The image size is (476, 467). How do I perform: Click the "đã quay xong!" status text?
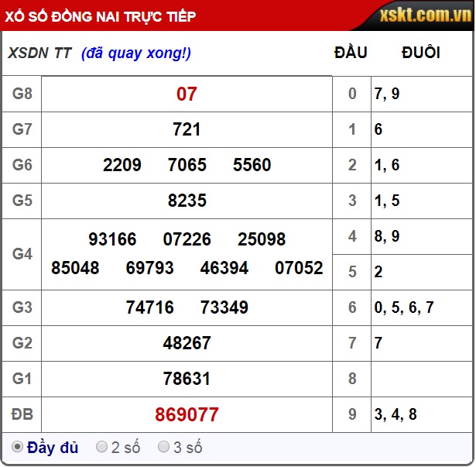[136, 53]
